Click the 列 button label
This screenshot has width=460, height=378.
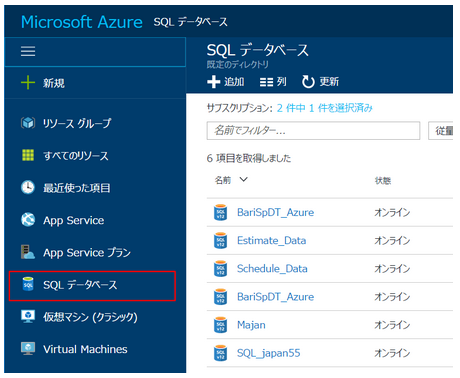click(x=281, y=82)
